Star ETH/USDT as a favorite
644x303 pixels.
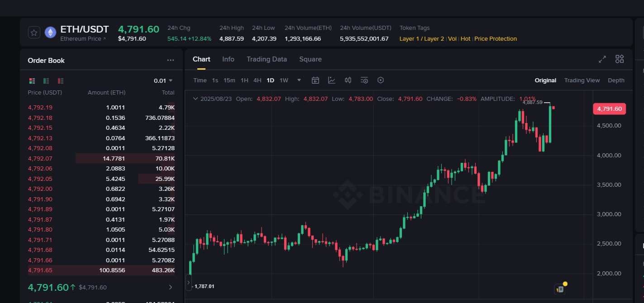coord(34,32)
